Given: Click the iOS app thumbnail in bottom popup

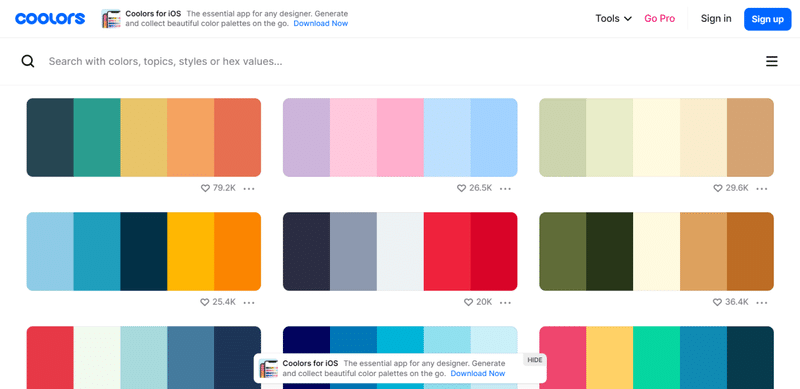Looking at the screenshot, I should pos(268,369).
